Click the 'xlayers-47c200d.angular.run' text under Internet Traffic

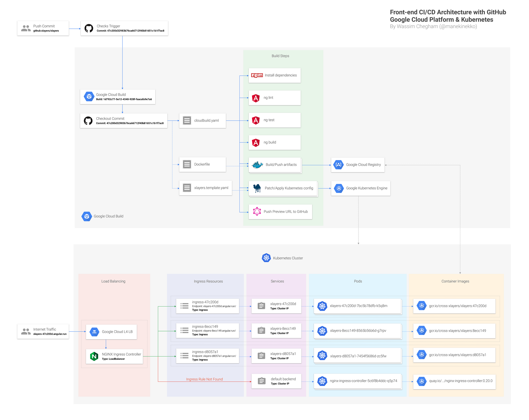coord(50,334)
